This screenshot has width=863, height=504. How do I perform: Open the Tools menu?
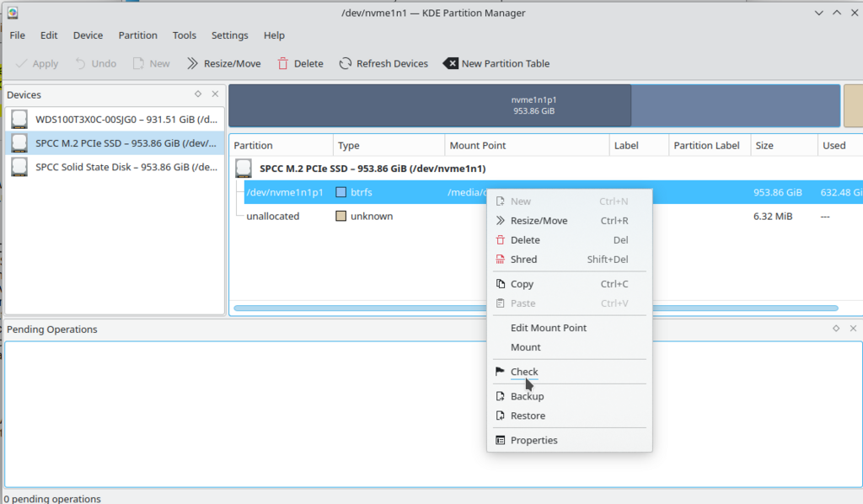[x=184, y=35]
